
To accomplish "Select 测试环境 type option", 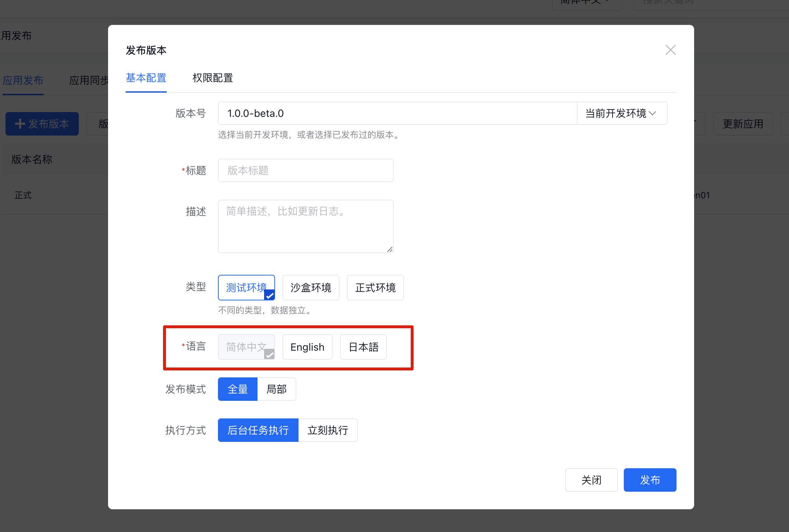I will [247, 287].
